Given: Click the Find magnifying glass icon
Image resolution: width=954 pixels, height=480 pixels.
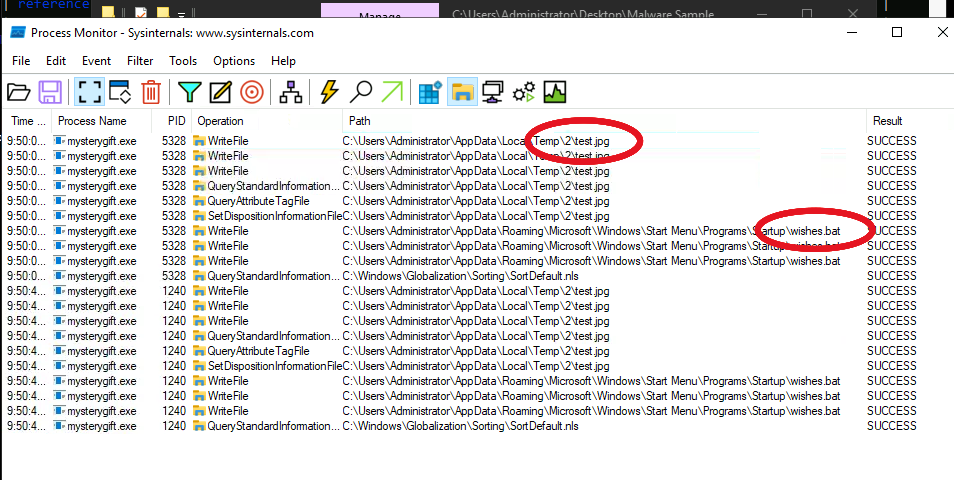Looking at the screenshot, I should tap(361, 92).
